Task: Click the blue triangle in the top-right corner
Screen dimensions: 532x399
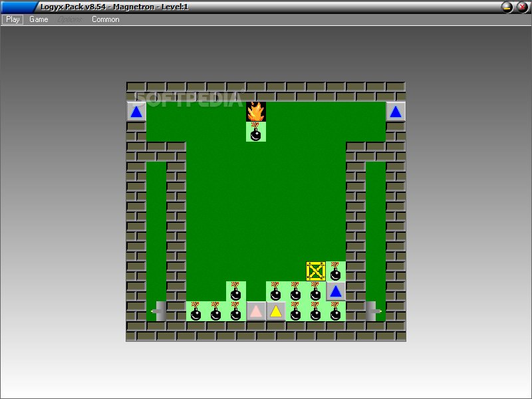Action: point(396,112)
